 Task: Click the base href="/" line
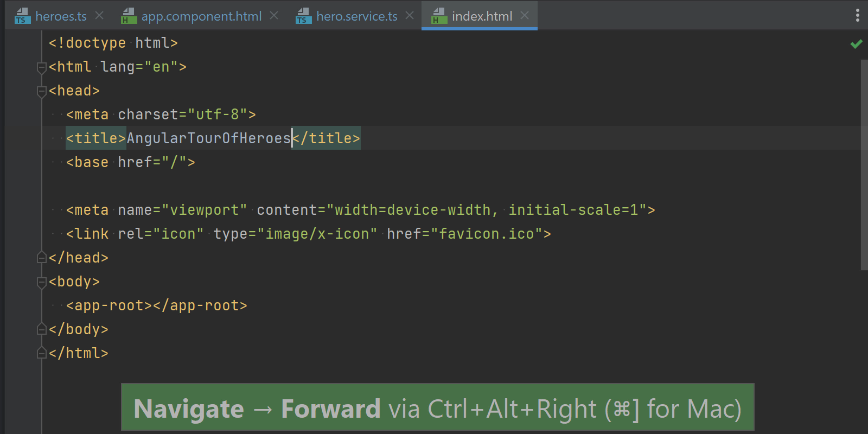click(x=131, y=162)
